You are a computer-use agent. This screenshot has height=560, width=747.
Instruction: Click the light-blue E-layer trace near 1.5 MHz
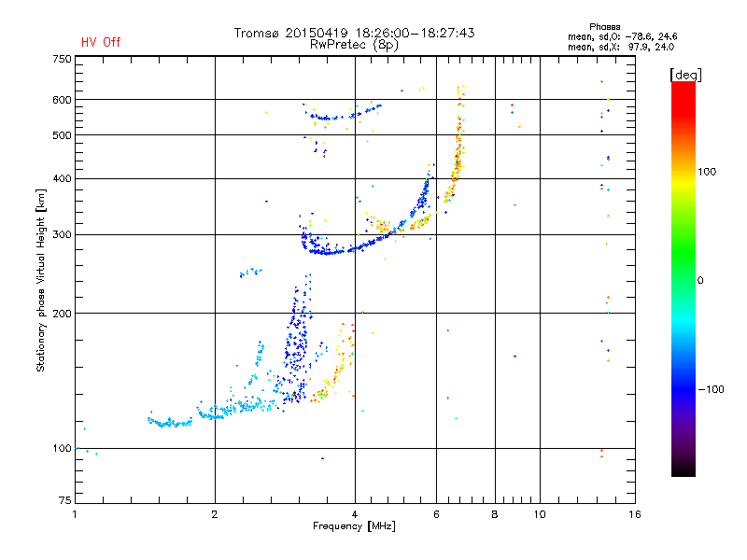[169, 423]
